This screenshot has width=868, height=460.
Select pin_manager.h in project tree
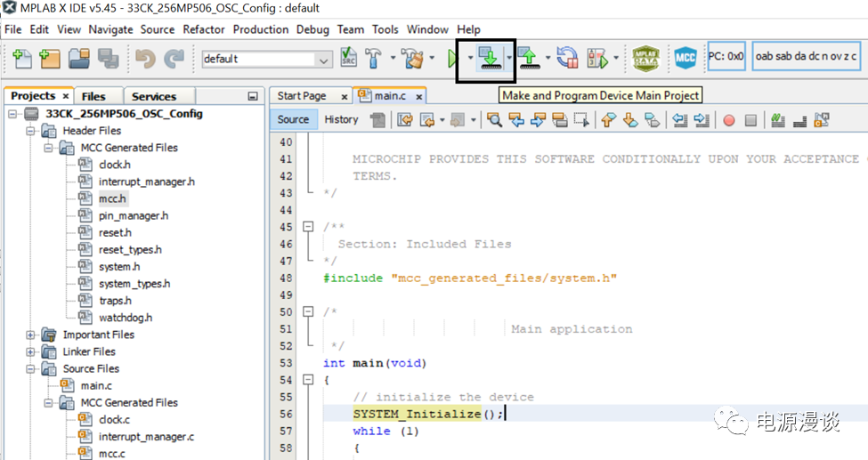click(x=134, y=215)
